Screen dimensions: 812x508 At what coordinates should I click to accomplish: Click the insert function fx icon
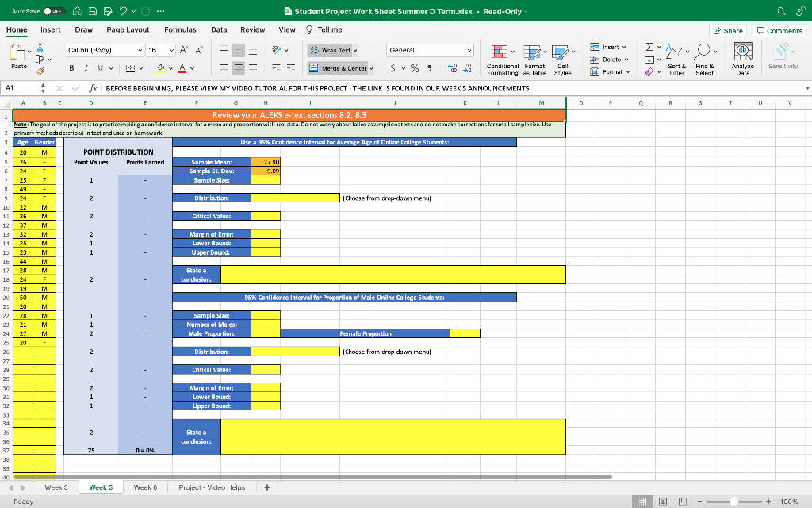[93, 88]
